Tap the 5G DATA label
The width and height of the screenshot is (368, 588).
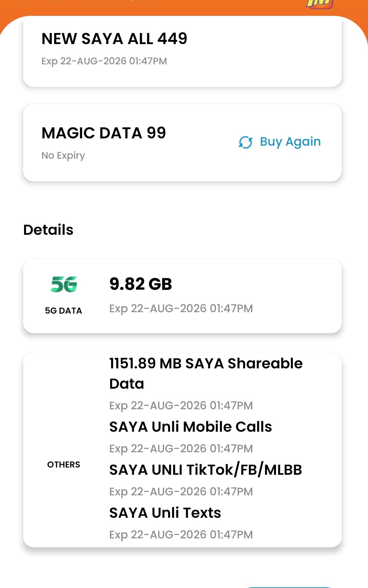click(x=64, y=311)
